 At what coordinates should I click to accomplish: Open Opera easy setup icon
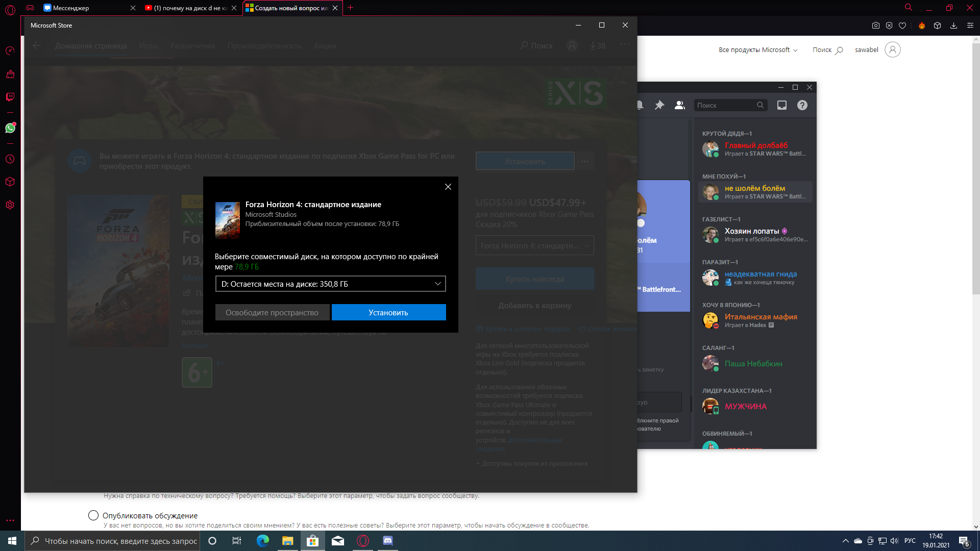coord(970,26)
